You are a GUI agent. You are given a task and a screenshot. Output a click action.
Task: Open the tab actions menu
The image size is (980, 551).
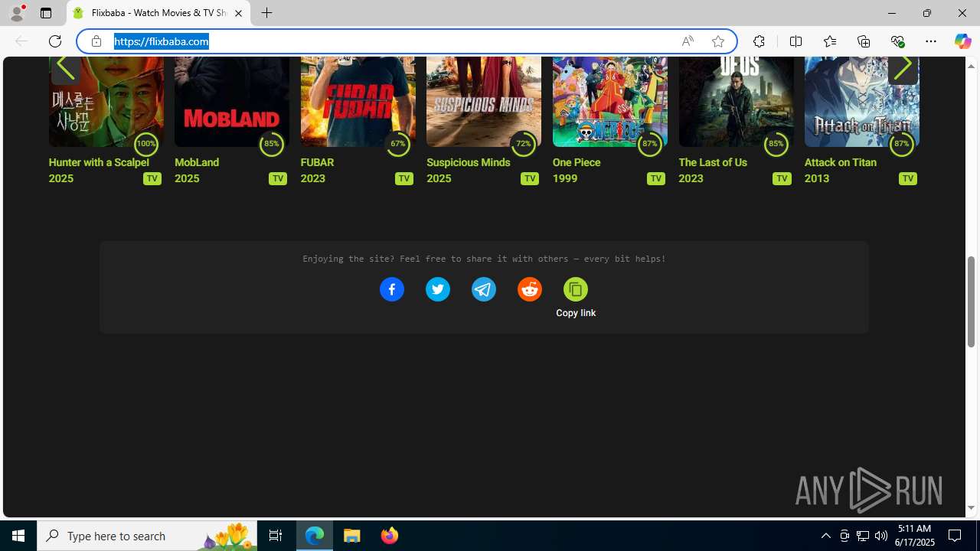pos(46,13)
